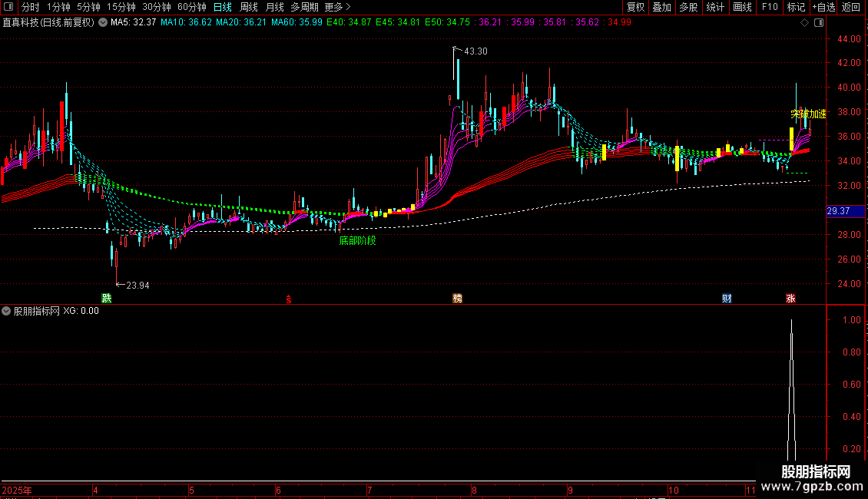868x499 pixels.
Task: Expand the 股朋指标网 sub-indicator dropdown arrow
Action: coord(7,311)
